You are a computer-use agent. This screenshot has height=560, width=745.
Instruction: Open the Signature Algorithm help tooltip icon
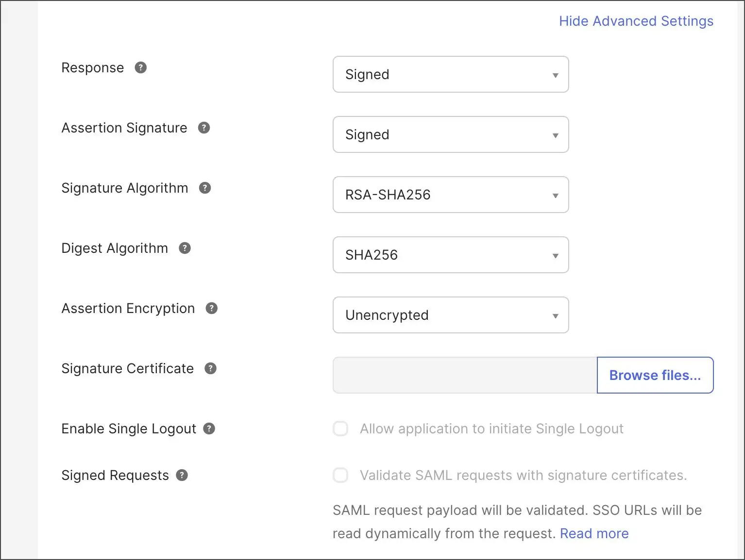pyautogui.click(x=205, y=188)
